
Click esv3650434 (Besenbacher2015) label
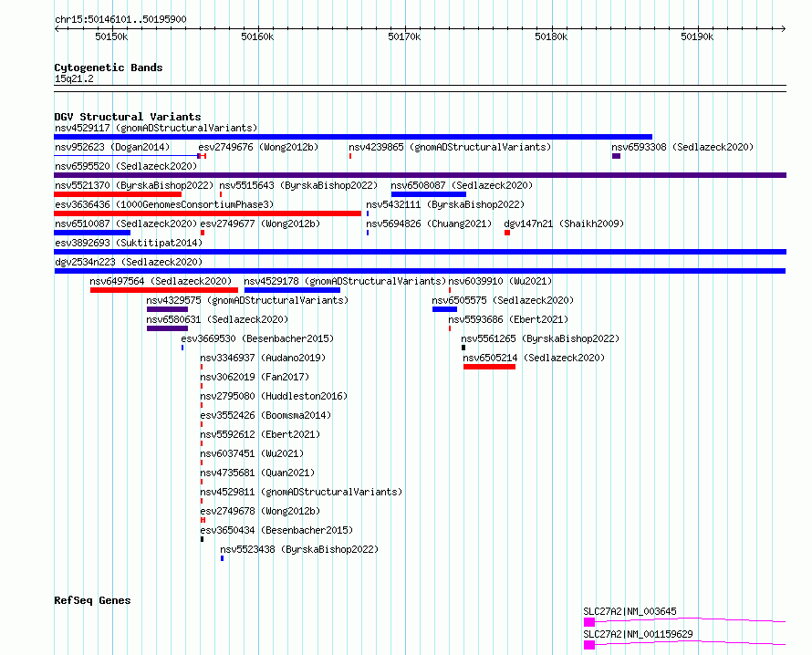276,530
